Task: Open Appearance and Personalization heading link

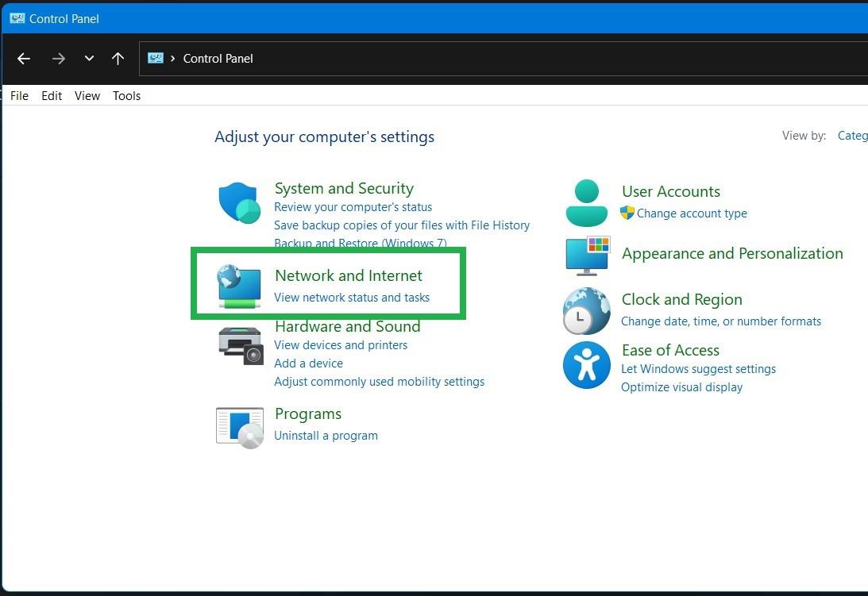Action: [732, 253]
